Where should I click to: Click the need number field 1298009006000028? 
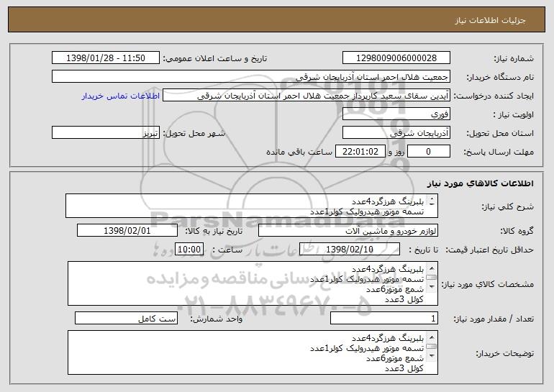(396, 58)
